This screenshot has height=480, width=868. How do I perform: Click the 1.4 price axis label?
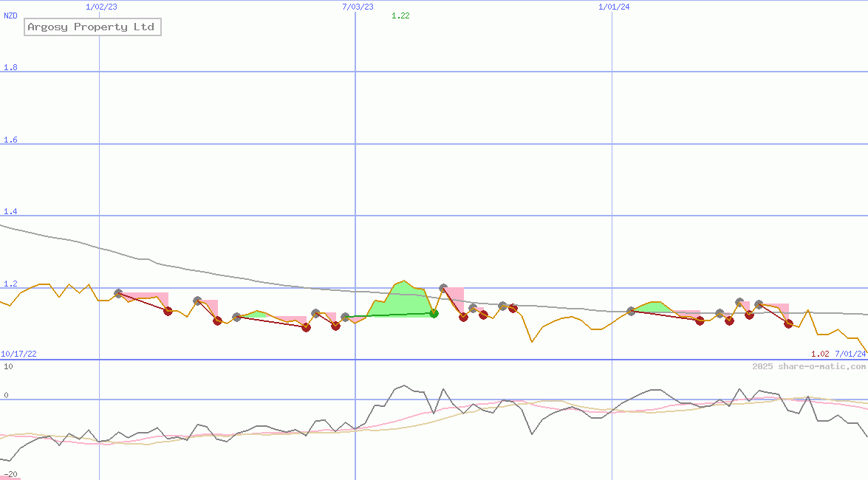(10, 212)
